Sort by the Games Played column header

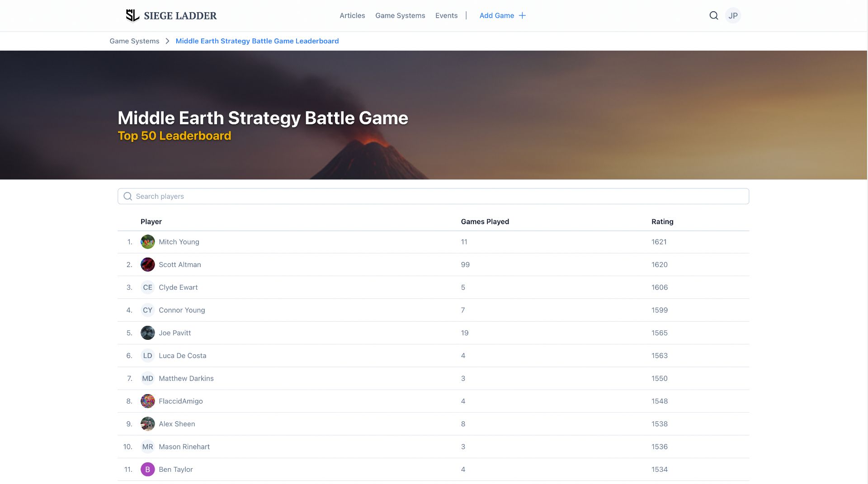(x=485, y=221)
